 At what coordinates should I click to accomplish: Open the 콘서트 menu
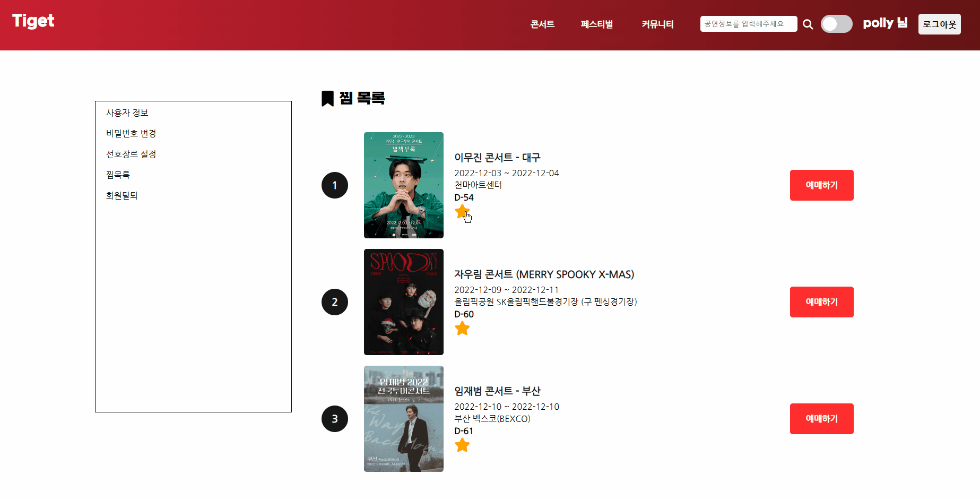[x=542, y=24]
